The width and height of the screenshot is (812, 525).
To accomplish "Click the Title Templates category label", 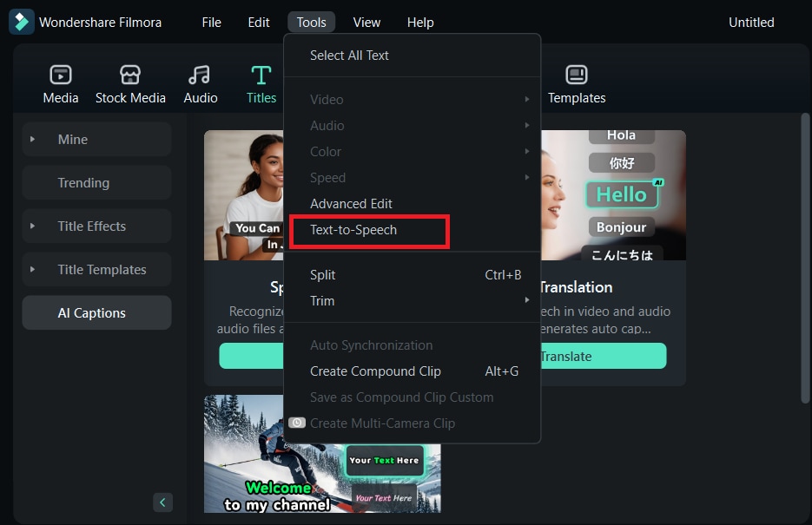I will tap(102, 270).
